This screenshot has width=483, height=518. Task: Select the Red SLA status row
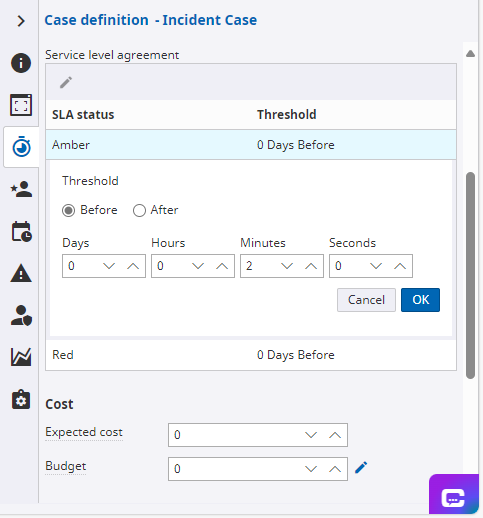(251, 355)
